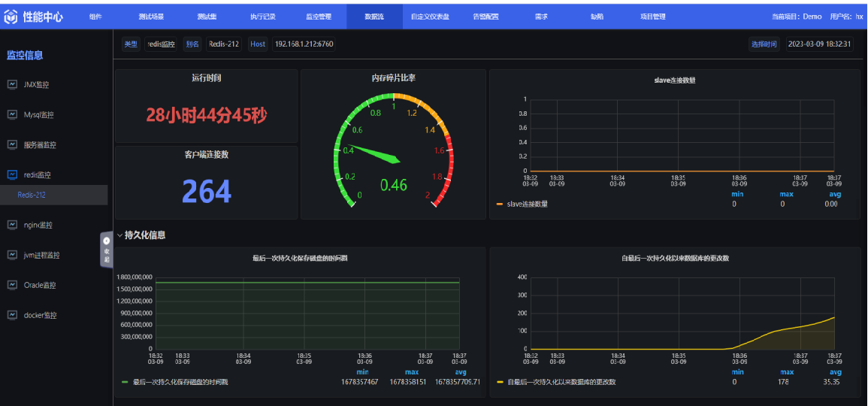Open 项目管理 in the navigation
Image resolution: width=868 pixels, height=406 pixels.
[x=652, y=17]
